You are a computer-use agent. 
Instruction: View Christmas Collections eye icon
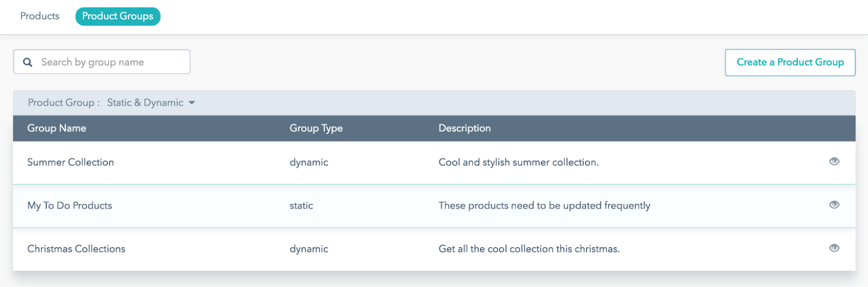(x=834, y=248)
